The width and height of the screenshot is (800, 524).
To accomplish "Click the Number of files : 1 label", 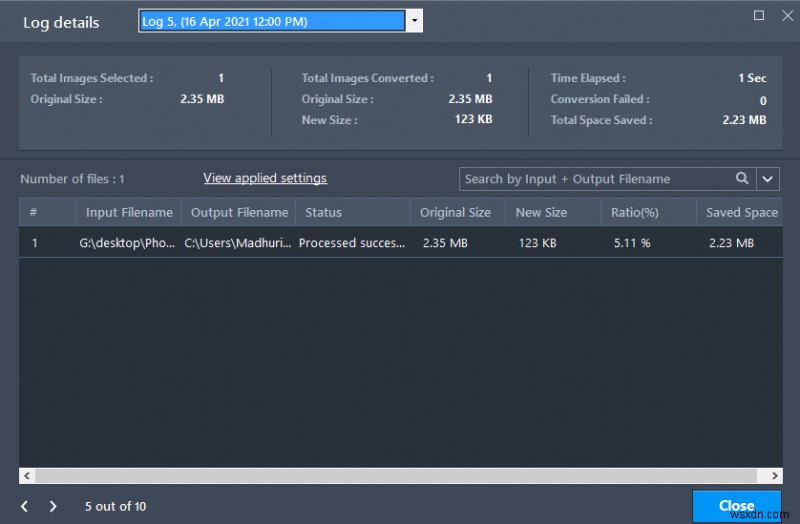I will click(72, 179).
